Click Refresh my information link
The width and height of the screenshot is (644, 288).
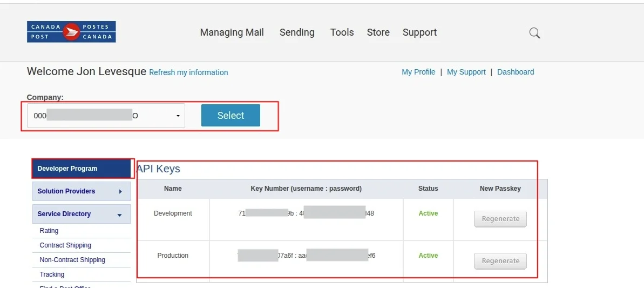[188, 72]
